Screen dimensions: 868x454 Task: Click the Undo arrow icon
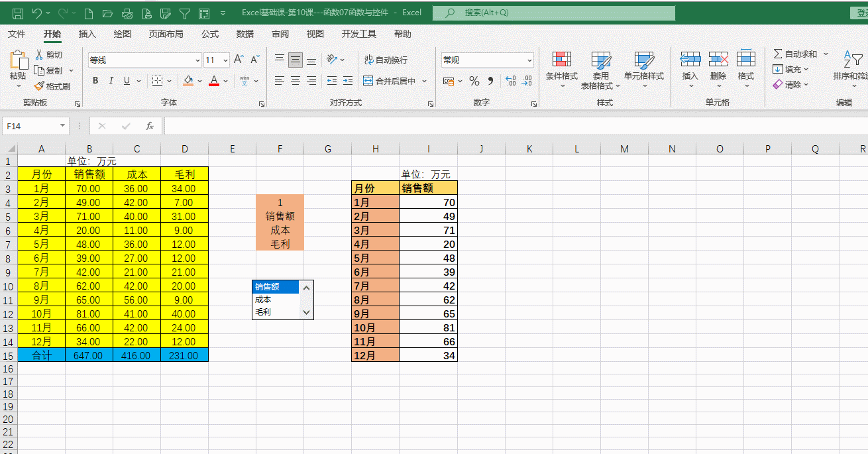(37, 13)
